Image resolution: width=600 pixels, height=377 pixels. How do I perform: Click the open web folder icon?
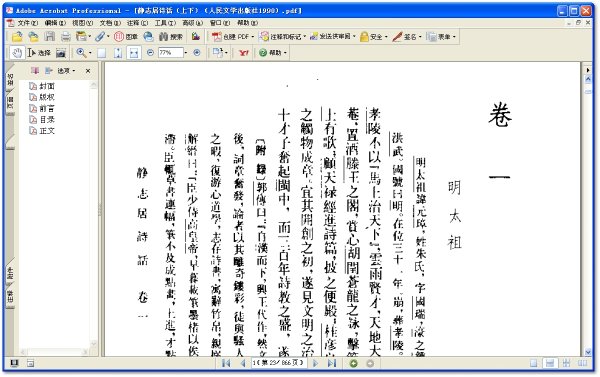[33, 37]
